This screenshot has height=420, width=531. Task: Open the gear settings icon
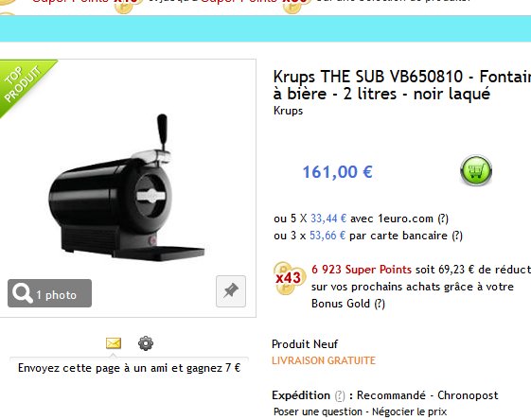point(146,343)
